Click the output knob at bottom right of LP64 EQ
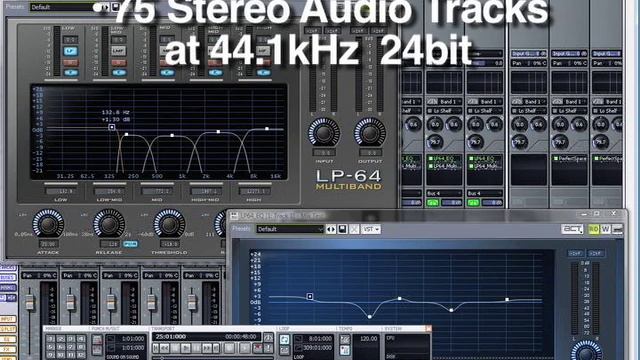Image resolution: width=640 pixels, height=360 pixels. [586, 352]
